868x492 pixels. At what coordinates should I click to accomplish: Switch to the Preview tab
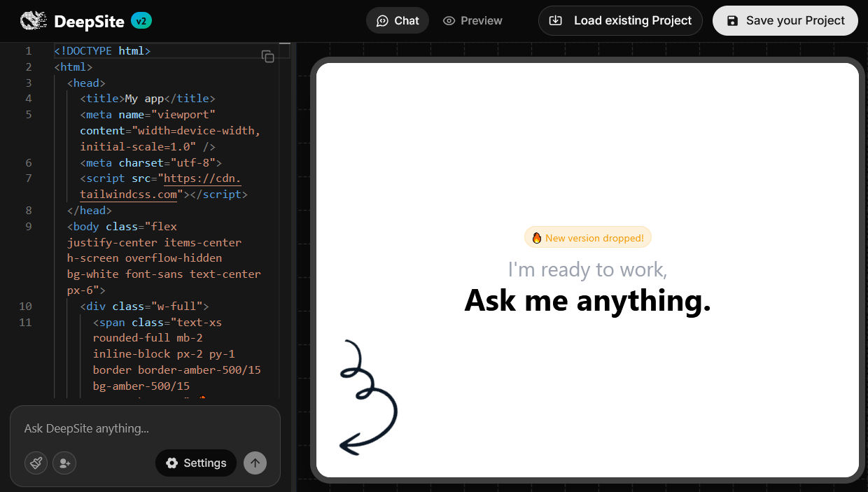point(472,20)
